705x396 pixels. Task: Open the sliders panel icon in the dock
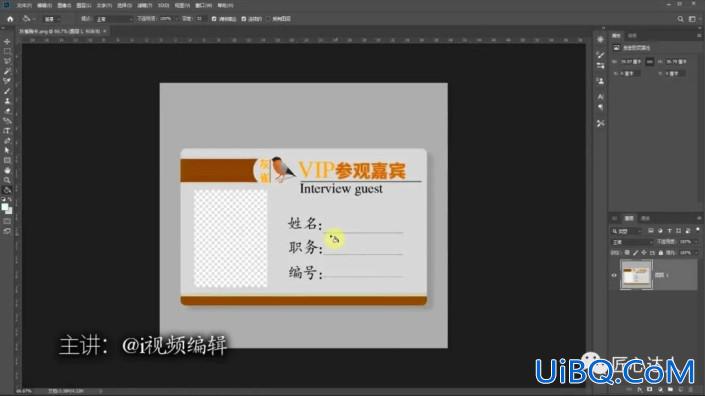coord(600,66)
